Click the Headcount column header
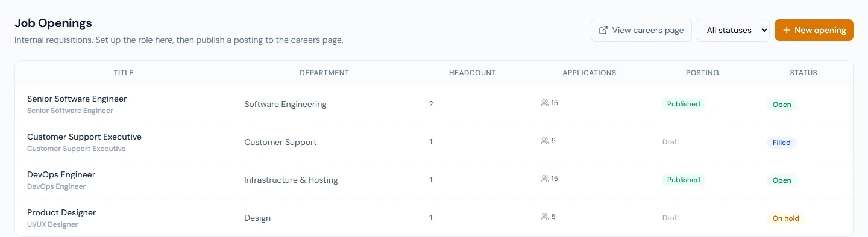The image size is (868, 237). [472, 73]
